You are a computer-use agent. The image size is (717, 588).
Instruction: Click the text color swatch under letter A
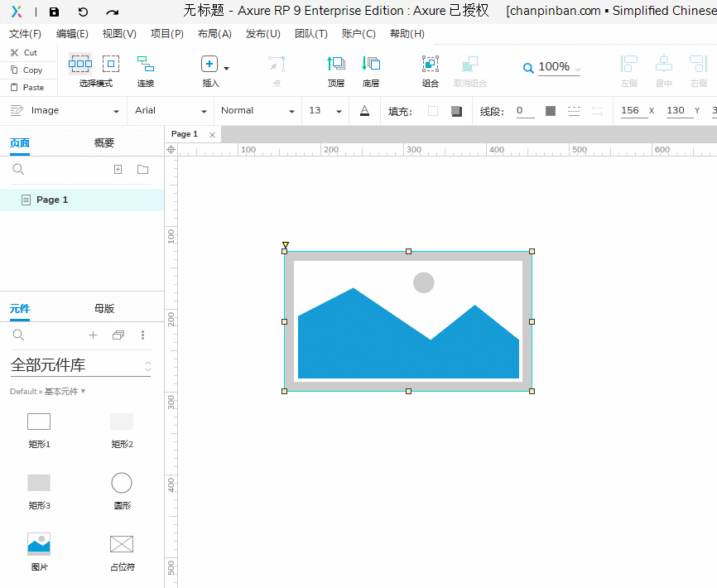364,111
